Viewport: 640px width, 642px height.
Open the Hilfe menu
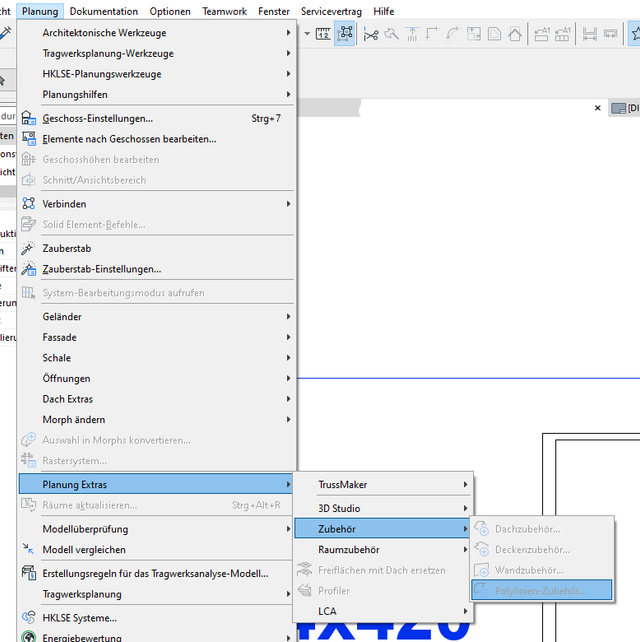click(384, 11)
